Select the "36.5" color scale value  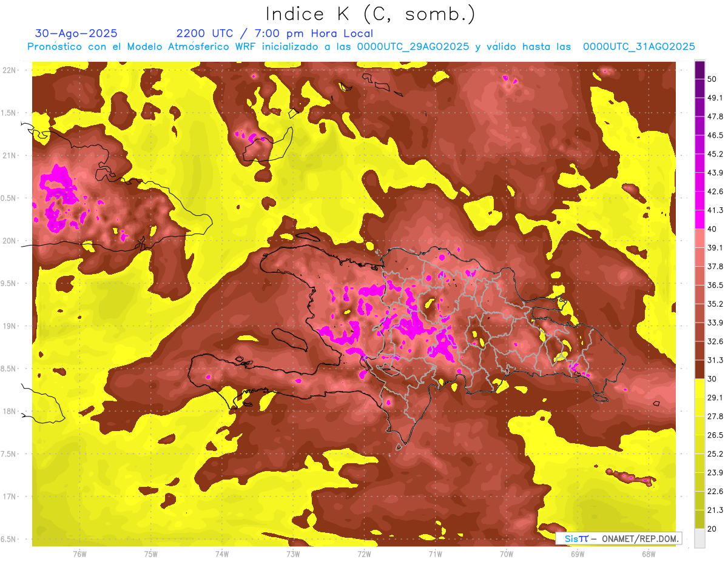coord(715,285)
